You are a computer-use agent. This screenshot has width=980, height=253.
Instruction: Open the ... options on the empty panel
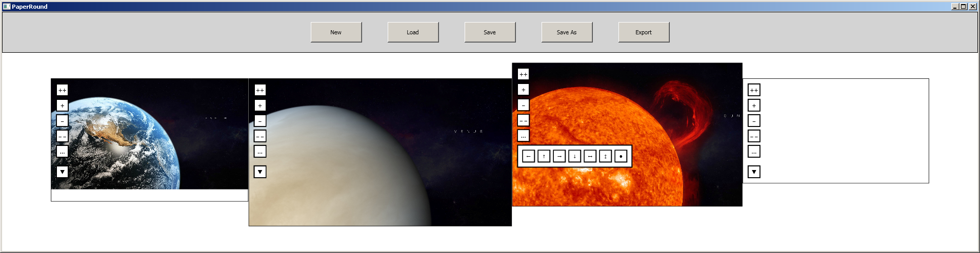pos(754,152)
